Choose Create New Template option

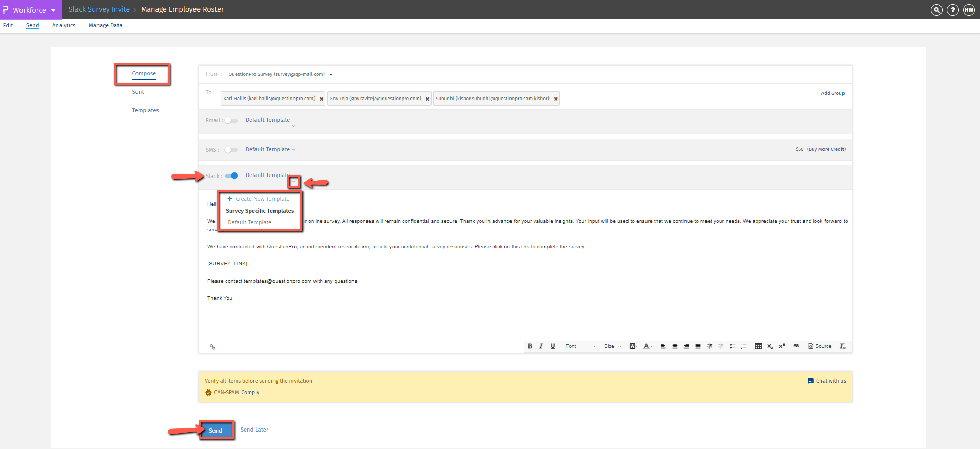coord(262,199)
